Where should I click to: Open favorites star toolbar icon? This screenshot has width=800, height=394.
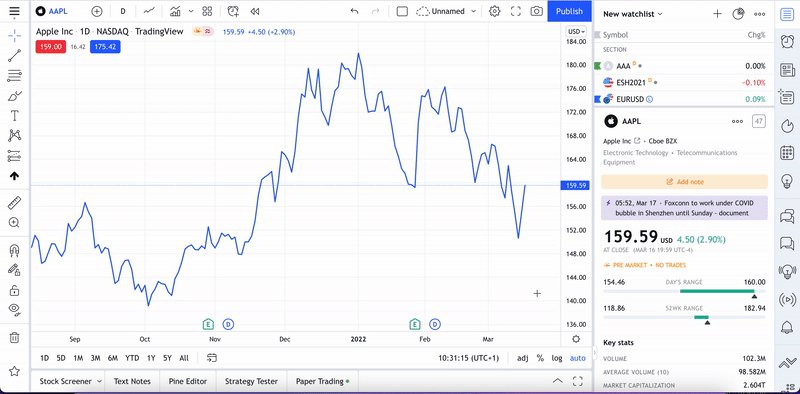coord(14,371)
